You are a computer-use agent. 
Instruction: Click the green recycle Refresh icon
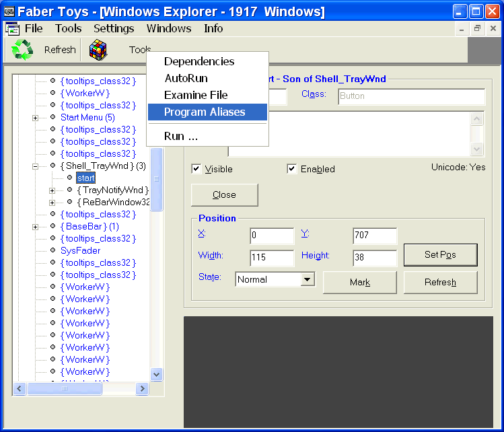22,50
